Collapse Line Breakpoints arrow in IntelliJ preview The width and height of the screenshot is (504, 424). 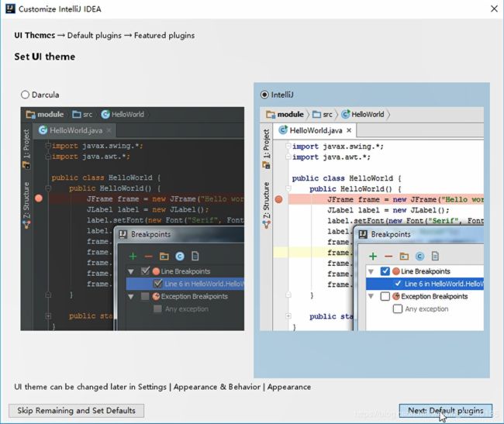(x=371, y=272)
